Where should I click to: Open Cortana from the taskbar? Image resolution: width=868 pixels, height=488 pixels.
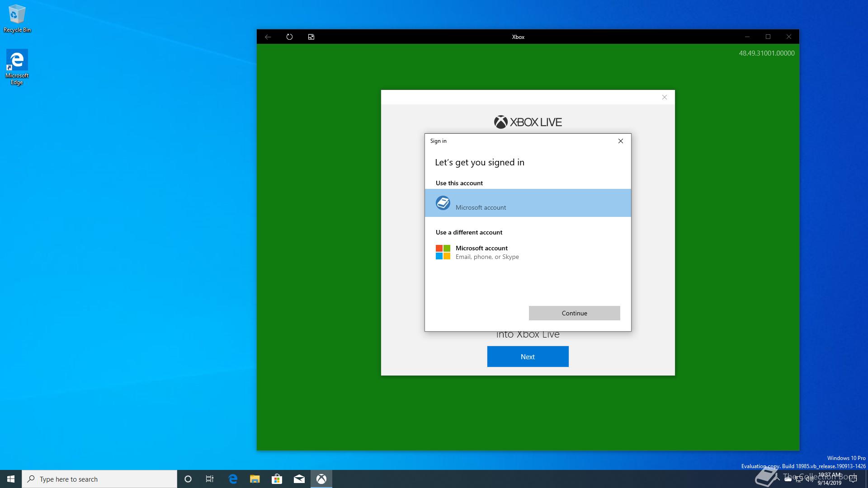(x=188, y=479)
